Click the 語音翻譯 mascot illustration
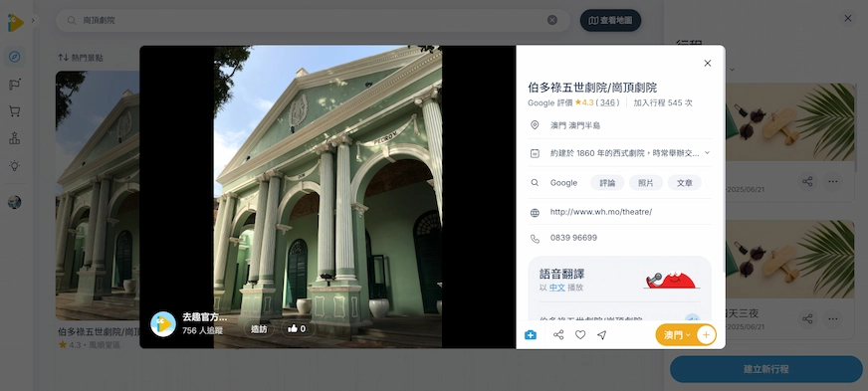Screen dimensions: 868x391 (671, 280)
